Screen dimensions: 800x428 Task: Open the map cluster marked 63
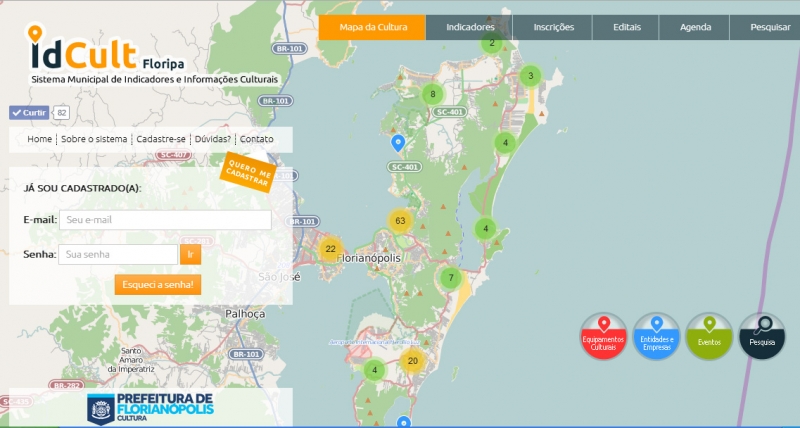coord(400,221)
